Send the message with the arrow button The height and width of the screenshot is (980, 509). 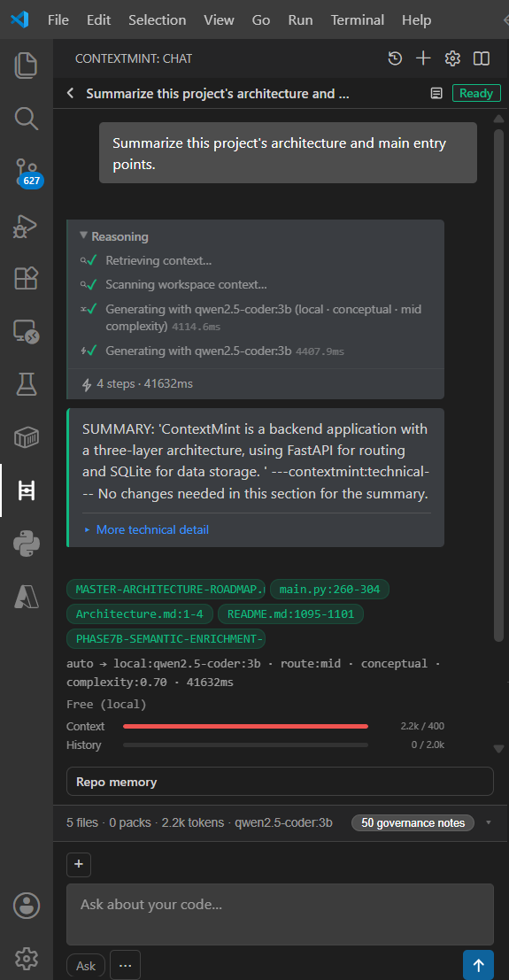point(478,965)
